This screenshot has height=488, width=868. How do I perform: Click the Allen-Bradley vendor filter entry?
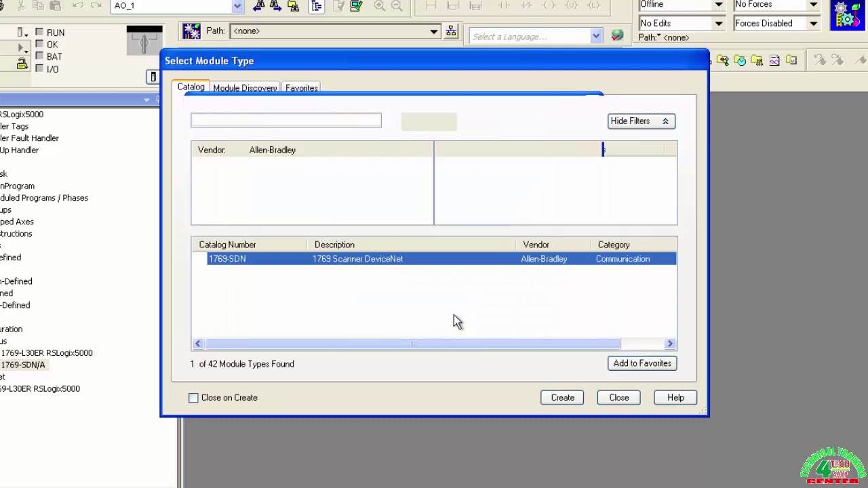coord(273,150)
